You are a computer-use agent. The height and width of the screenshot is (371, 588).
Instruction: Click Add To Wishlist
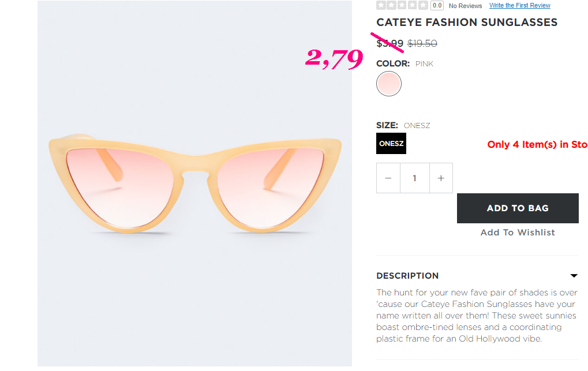tap(518, 233)
